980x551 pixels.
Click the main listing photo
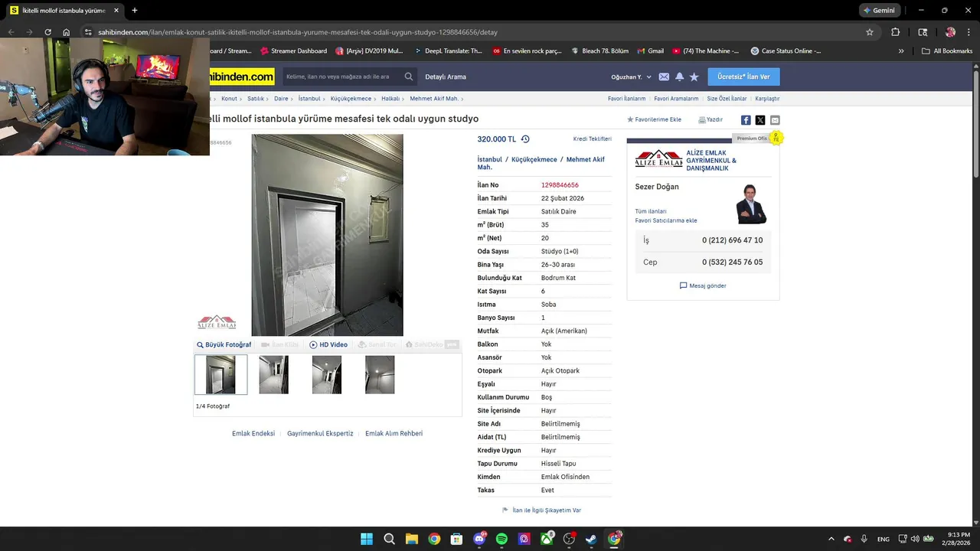(327, 235)
